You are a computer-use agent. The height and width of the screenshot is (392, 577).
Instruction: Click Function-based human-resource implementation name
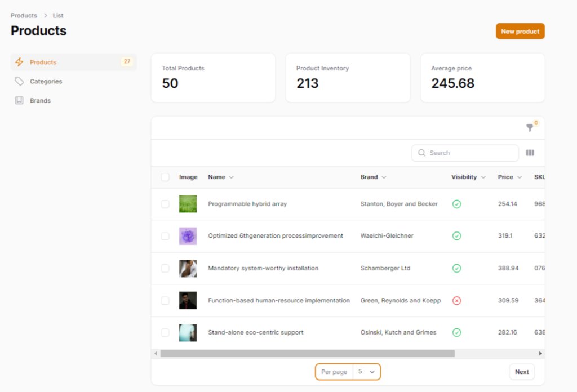[279, 300]
